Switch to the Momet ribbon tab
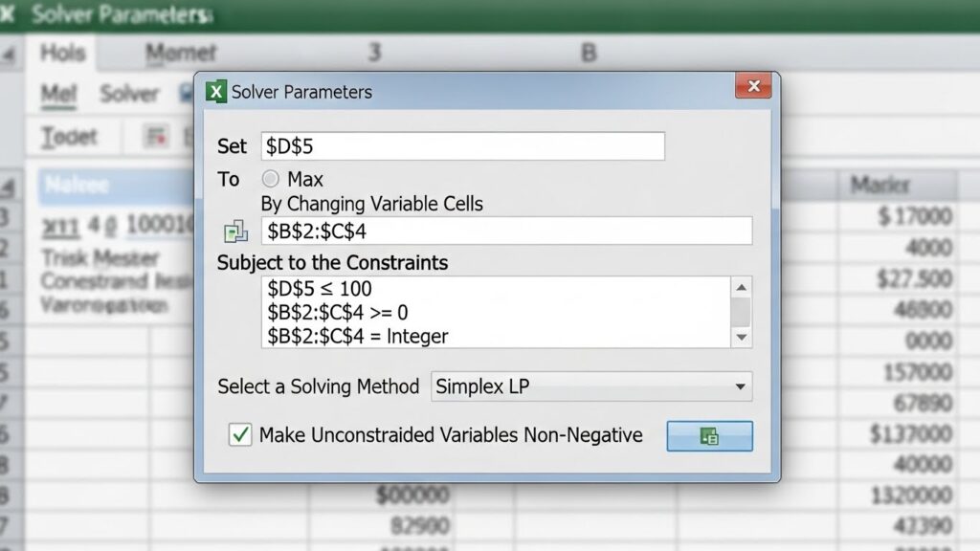Viewport: 980px width, 551px height. point(181,54)
